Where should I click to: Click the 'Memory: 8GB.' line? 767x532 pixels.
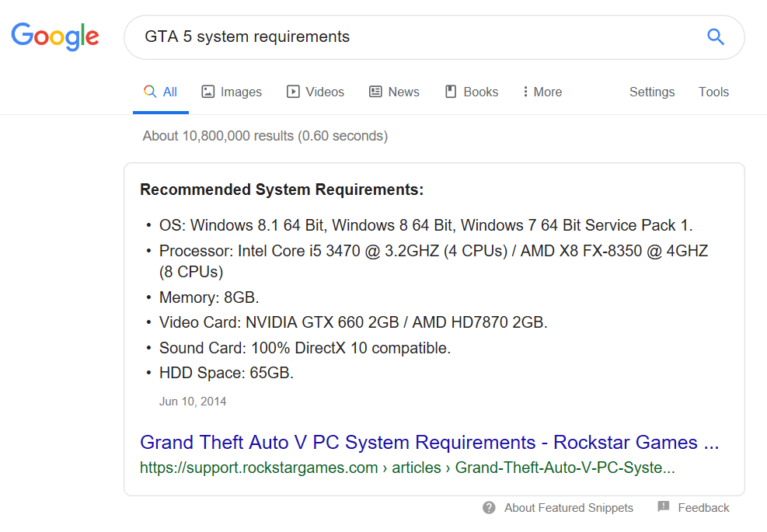(x=209, y=297)
